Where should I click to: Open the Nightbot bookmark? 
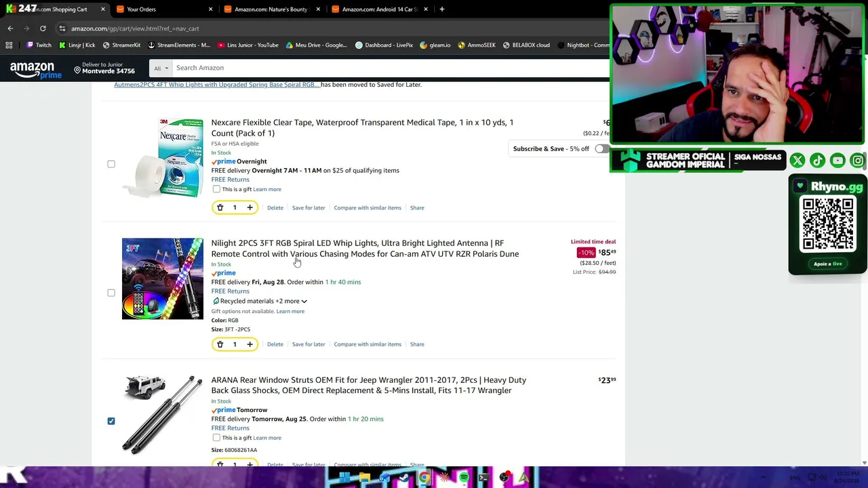583,45
